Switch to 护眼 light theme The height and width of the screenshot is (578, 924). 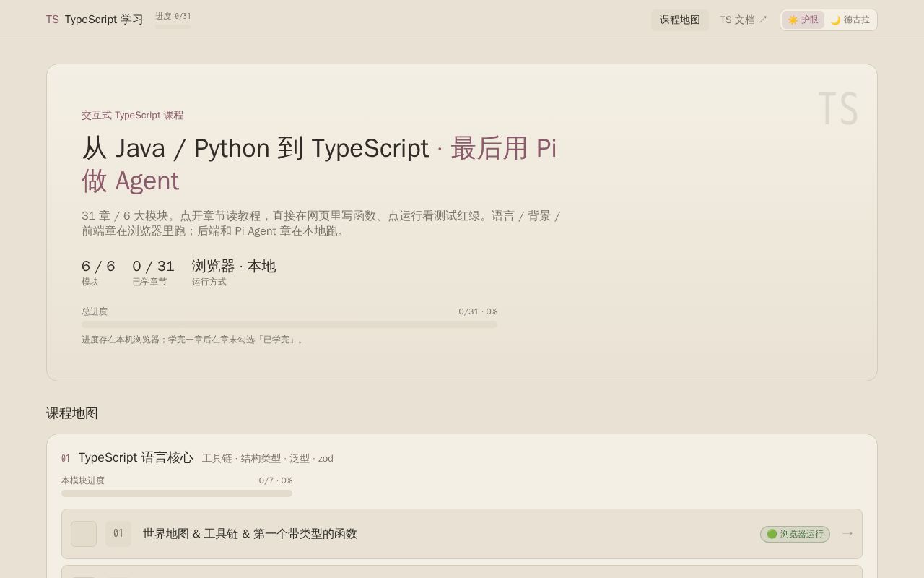[803, 20]
